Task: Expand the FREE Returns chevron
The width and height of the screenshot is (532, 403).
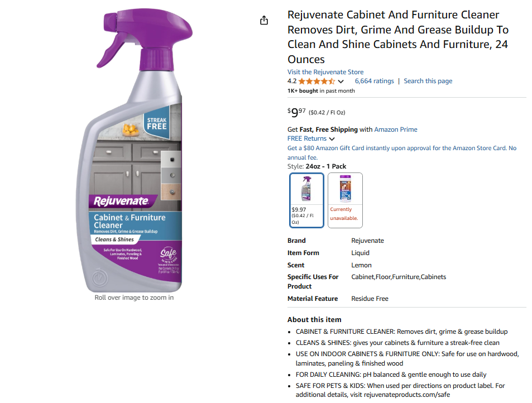Action: click(332, 139)
